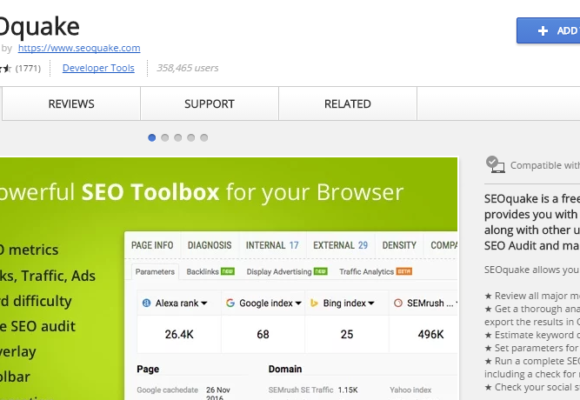The width and height of the screenshot is (580, 400).
Task: Click the star rating icon
Action: 5,68
